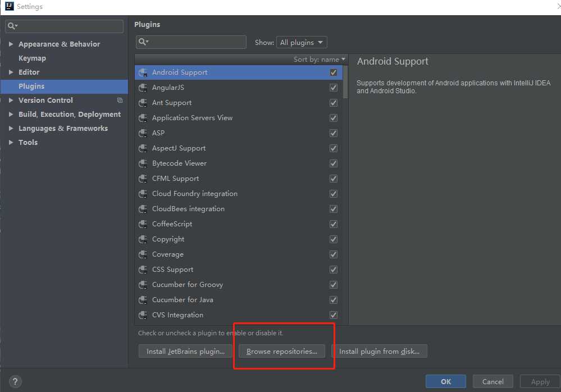Click the Coverage plugin icon

pyautogui.click(x=143, y=254)
